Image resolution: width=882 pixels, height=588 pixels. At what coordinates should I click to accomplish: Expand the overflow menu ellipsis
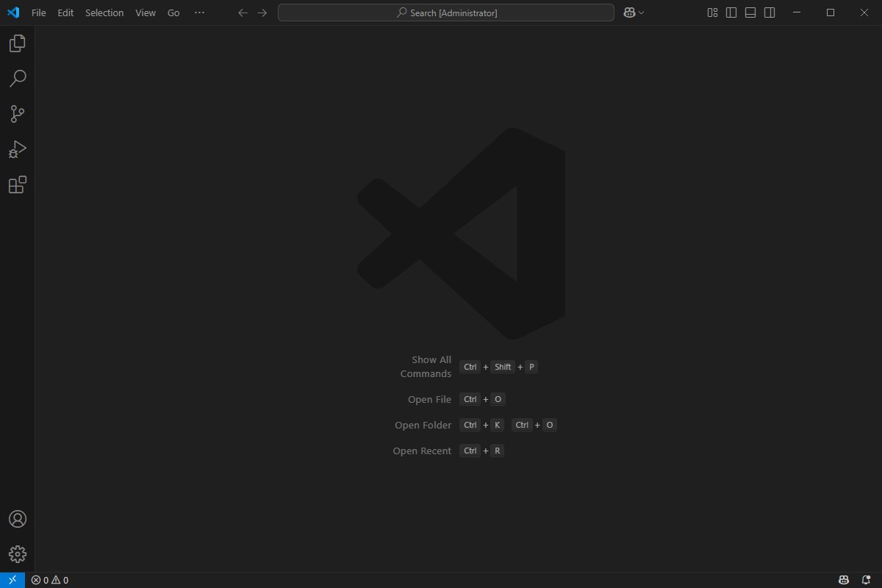point(199,12)
